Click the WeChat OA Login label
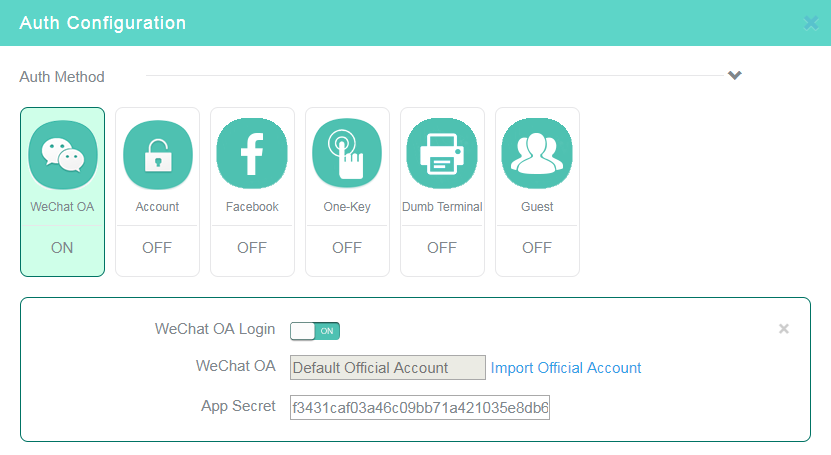This screenshot has height=455, width=831. tap(215, 329)
